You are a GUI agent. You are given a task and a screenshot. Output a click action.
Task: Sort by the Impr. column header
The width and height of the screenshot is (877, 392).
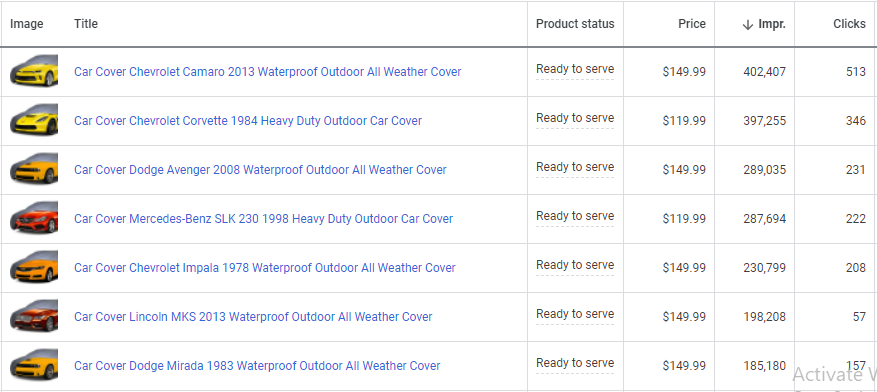pyautogui.click(x=772, y=24)
